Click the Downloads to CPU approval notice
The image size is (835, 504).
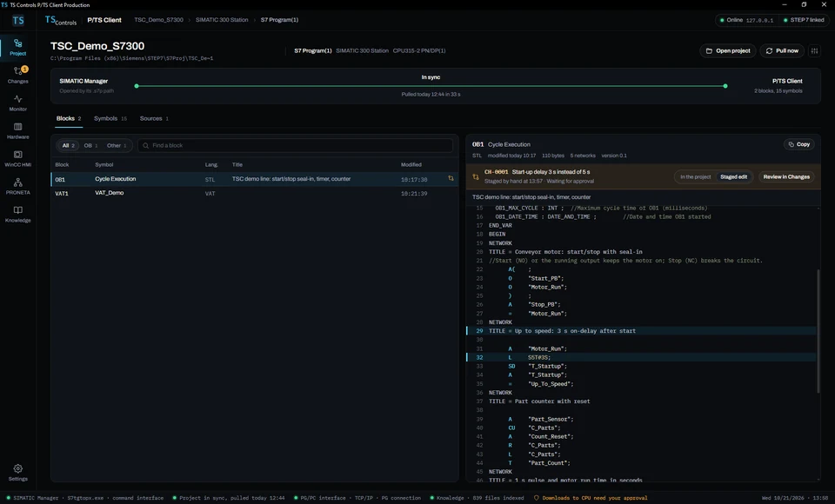tap(591, 498)
